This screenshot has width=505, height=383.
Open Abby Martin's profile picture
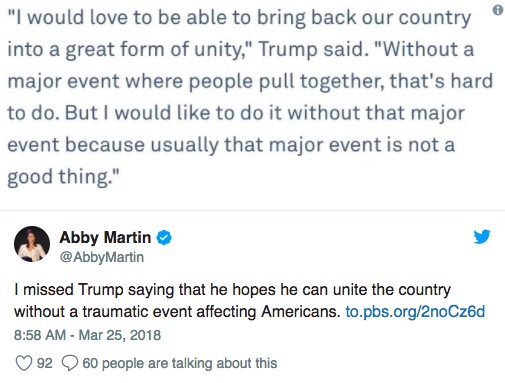pos(32,244)
